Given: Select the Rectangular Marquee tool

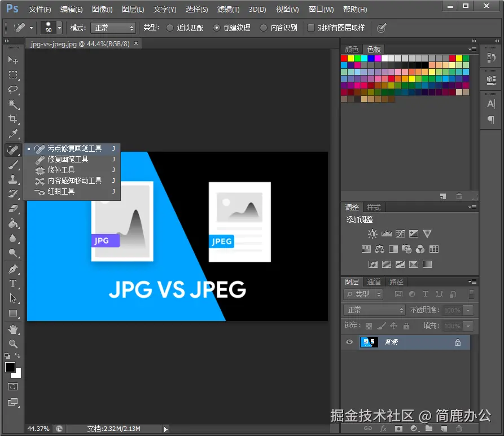Looking at the screenshot, I should coord(13,74).
